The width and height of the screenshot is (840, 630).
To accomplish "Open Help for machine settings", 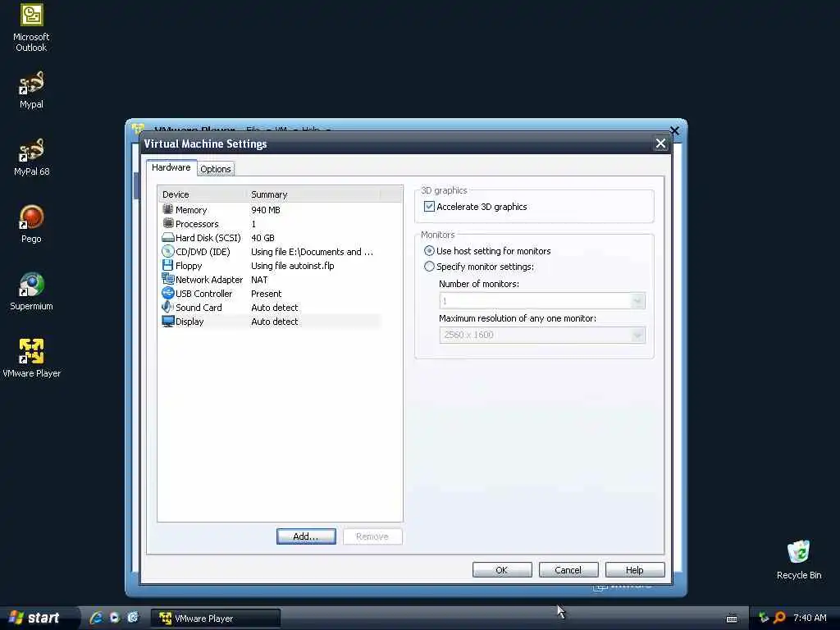I will point(635,570).
